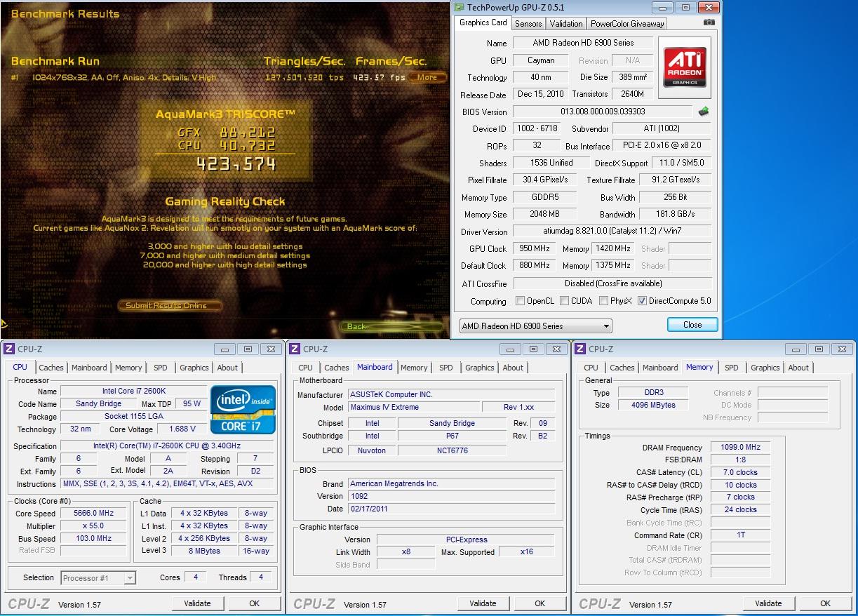Click the CPU-Z icon in CPU tab window
This screenshot has height=616, width=858.
[x=9, y=349]
